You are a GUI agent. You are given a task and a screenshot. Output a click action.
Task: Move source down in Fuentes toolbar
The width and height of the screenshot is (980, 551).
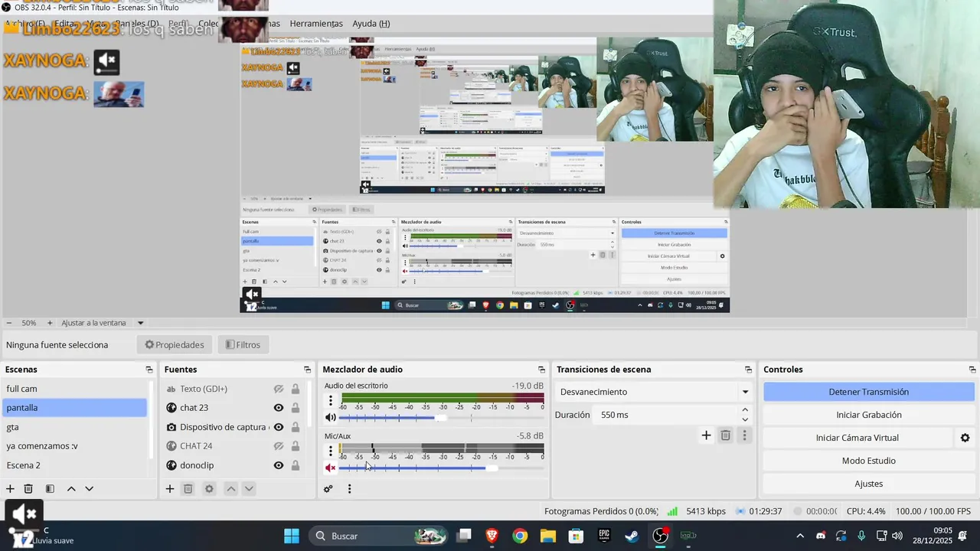point(249,488)
